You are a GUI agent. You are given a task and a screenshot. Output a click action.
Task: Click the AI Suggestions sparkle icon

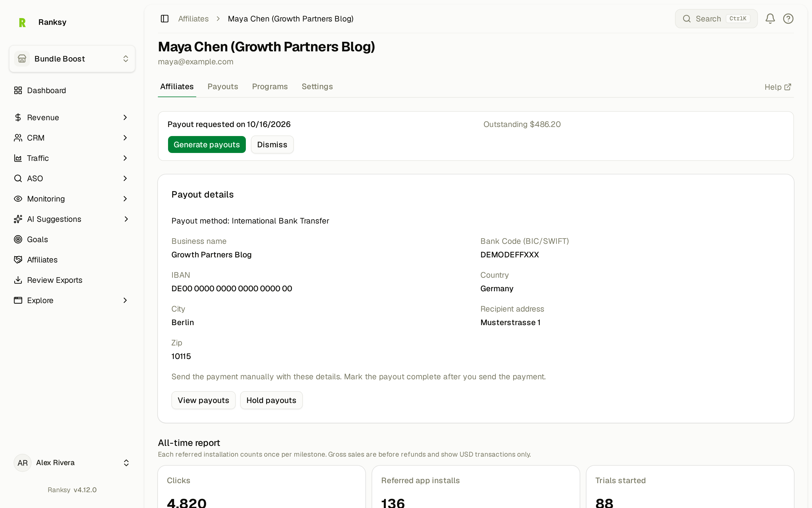coord(18,219)
